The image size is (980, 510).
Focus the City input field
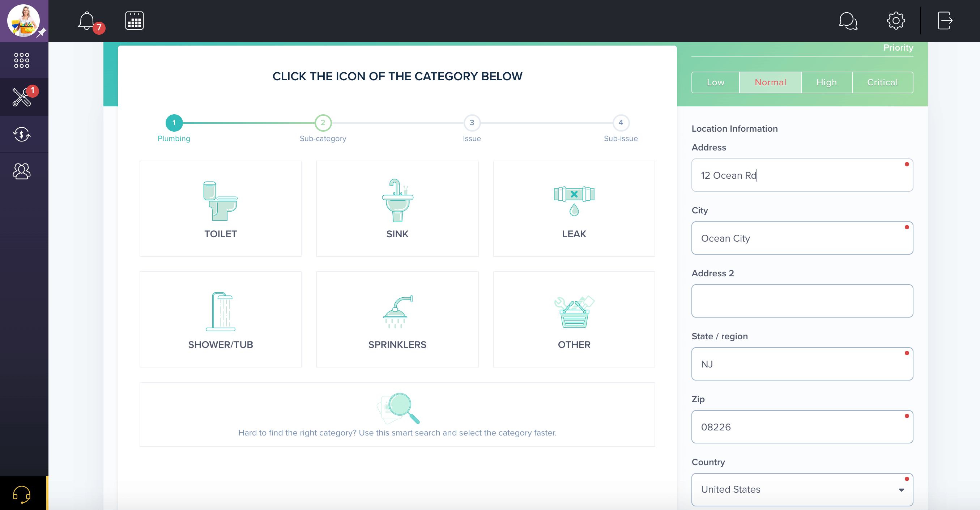(x=802, y=238)
